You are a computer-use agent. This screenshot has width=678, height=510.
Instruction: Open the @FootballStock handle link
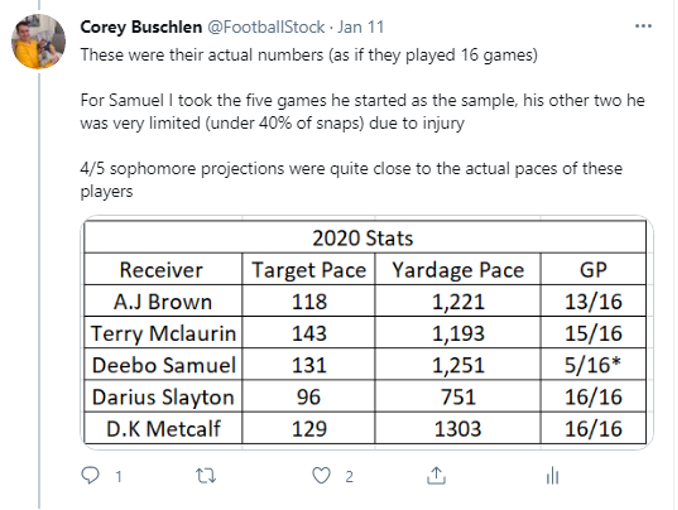point(266,27)
